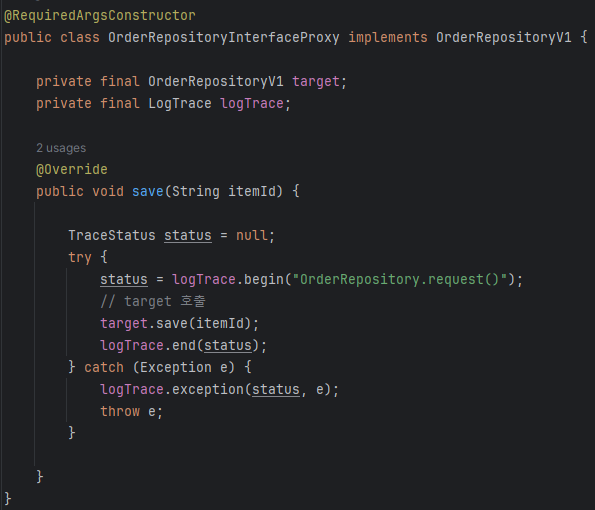Click the @RequiredArgsConstructor annotation
This screenshot has height=510, width=595.
(x=100, y=16)
